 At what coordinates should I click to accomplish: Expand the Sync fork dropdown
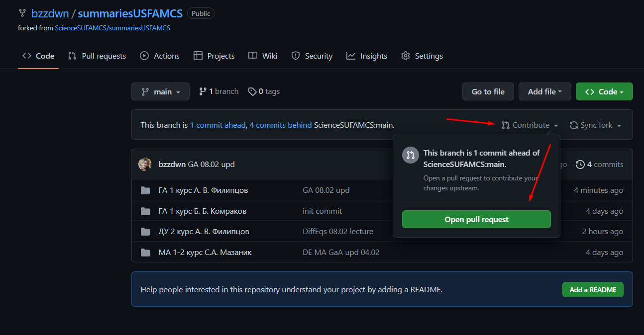(596, 125)
